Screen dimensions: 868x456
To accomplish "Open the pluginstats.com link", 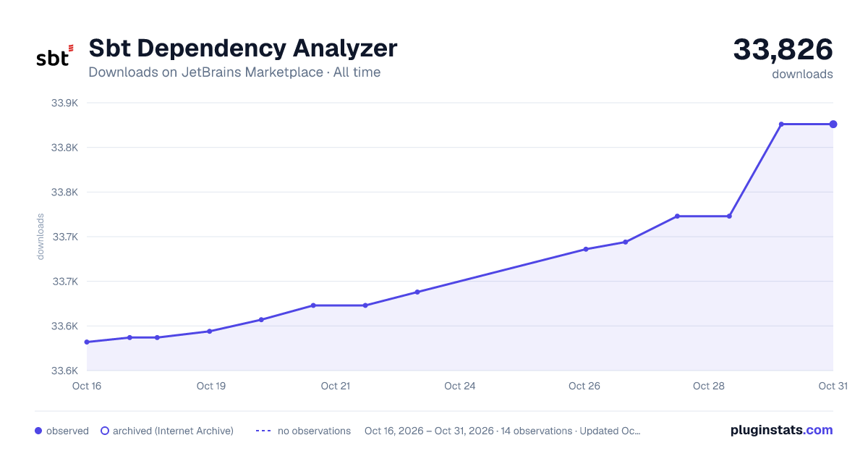I will [x=782, y=430].
